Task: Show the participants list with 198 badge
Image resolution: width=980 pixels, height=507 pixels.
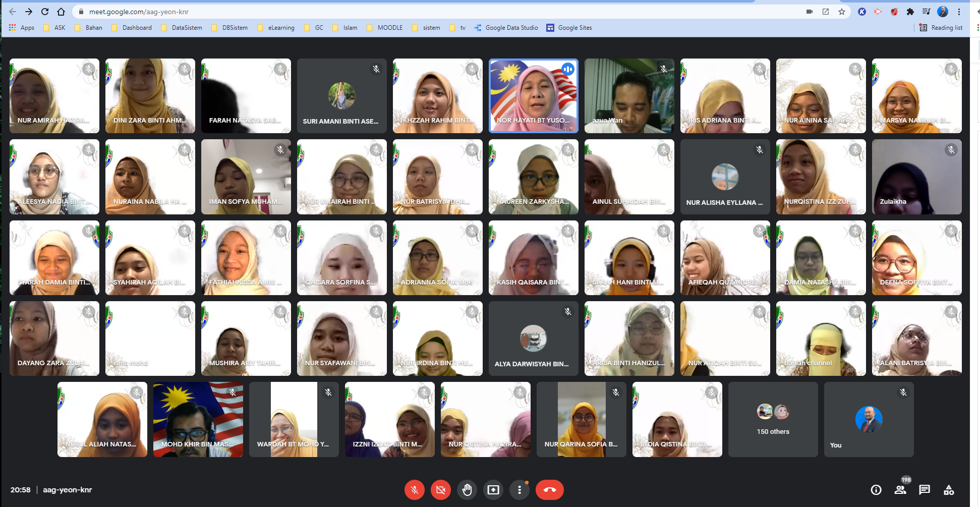Action: click(900, 490)
